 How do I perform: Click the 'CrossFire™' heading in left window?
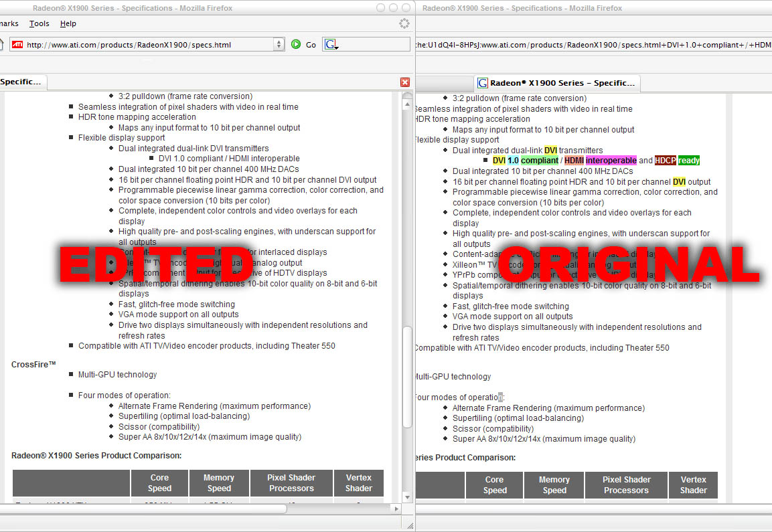coord(33,365)
